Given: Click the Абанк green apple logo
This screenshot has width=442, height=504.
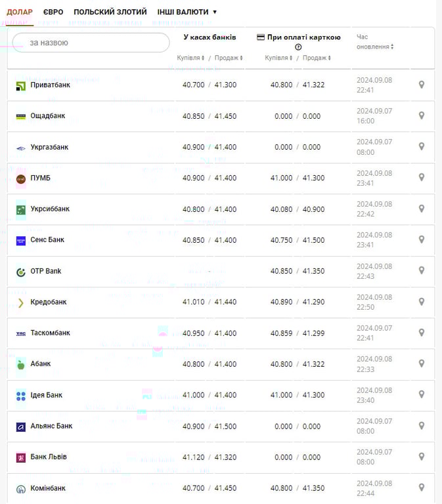Looking at the screenshot, I should pyautogui.click(x=21, y=364).
